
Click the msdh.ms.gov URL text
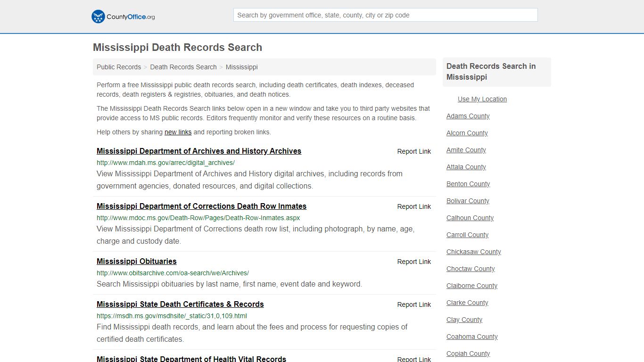172,316
